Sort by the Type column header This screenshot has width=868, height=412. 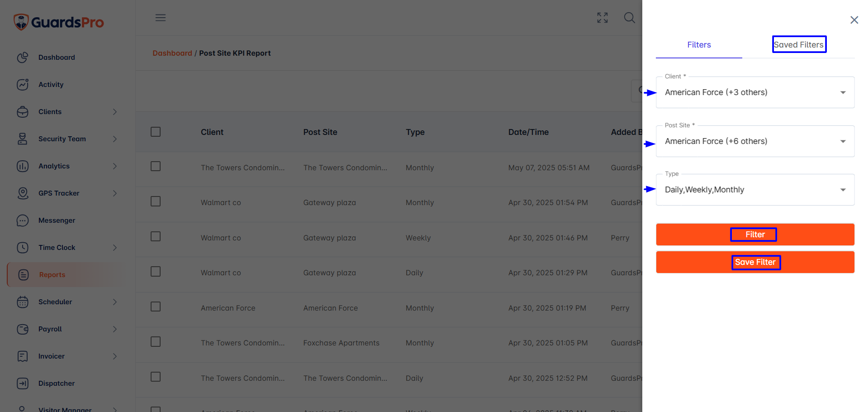(415, 132)
